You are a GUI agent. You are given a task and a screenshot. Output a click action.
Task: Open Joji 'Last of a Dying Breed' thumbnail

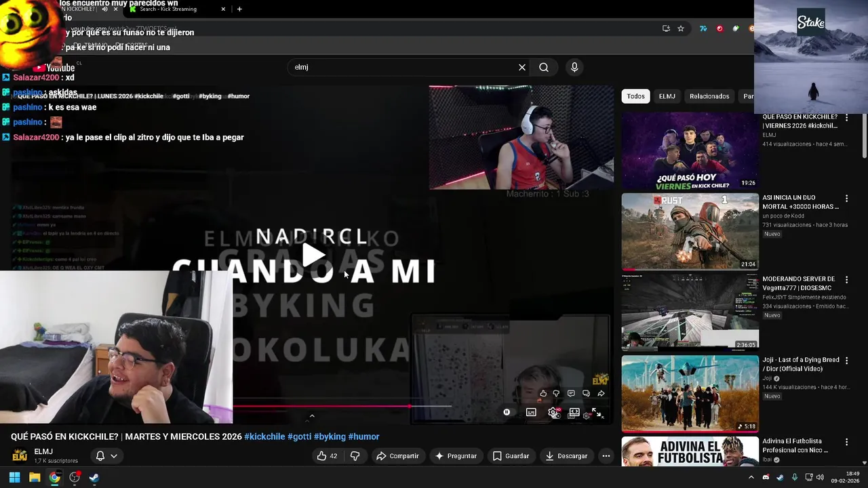tap(690, 394)
